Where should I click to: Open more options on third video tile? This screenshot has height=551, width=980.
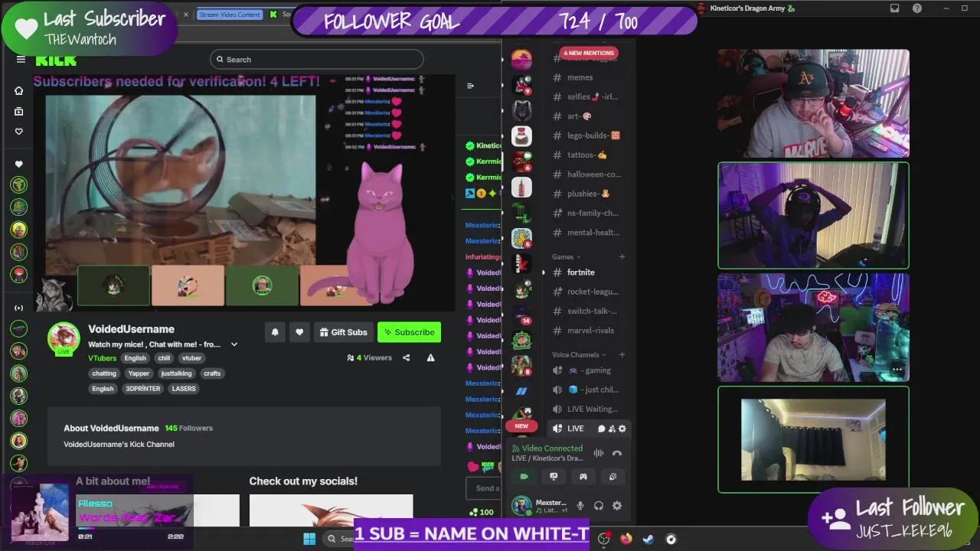point(897,370)
